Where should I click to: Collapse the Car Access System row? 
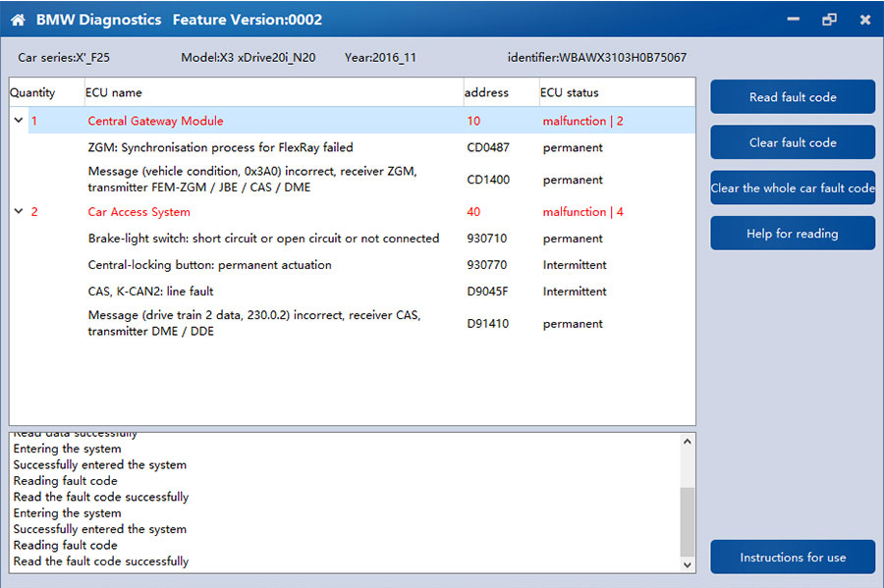click(19, 211)
